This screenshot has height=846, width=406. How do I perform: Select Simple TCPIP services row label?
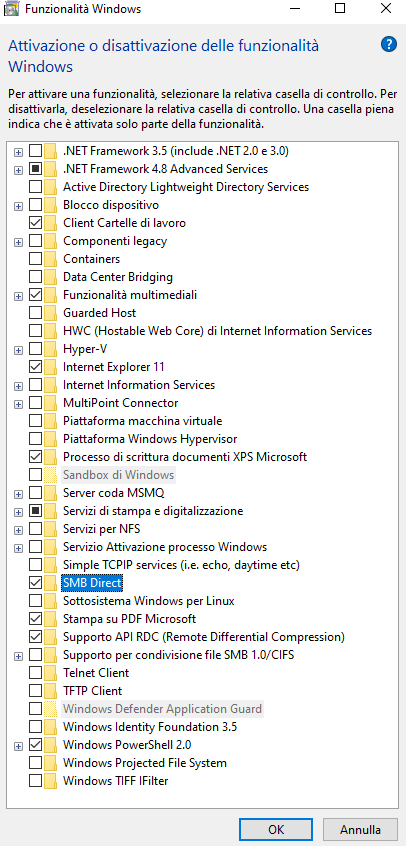click(181, 565)
